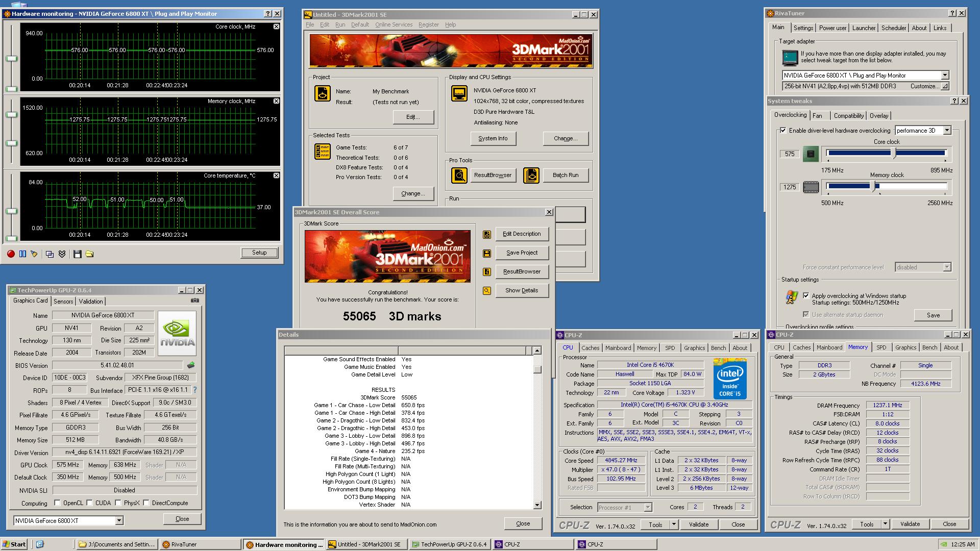The height and width of the screenshot is (551, 980).
Task: Click the BIOS save icon in GPU-Z
Action: 191,365
